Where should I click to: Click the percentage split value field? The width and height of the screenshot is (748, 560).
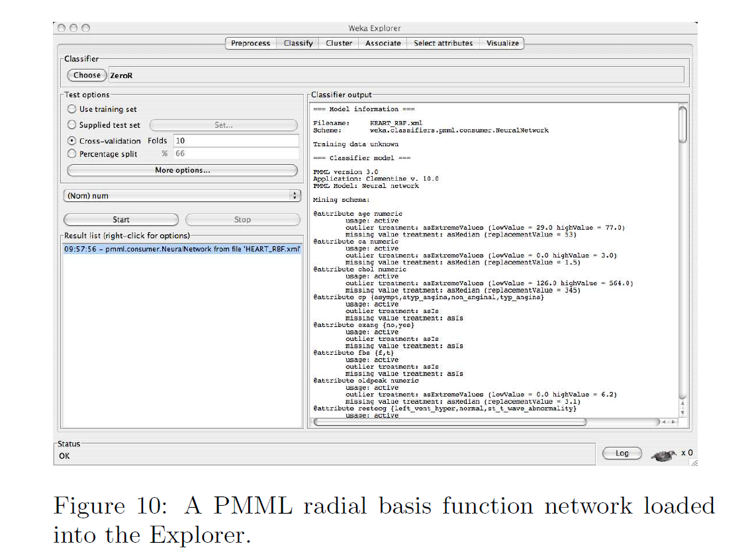(236, 154)
